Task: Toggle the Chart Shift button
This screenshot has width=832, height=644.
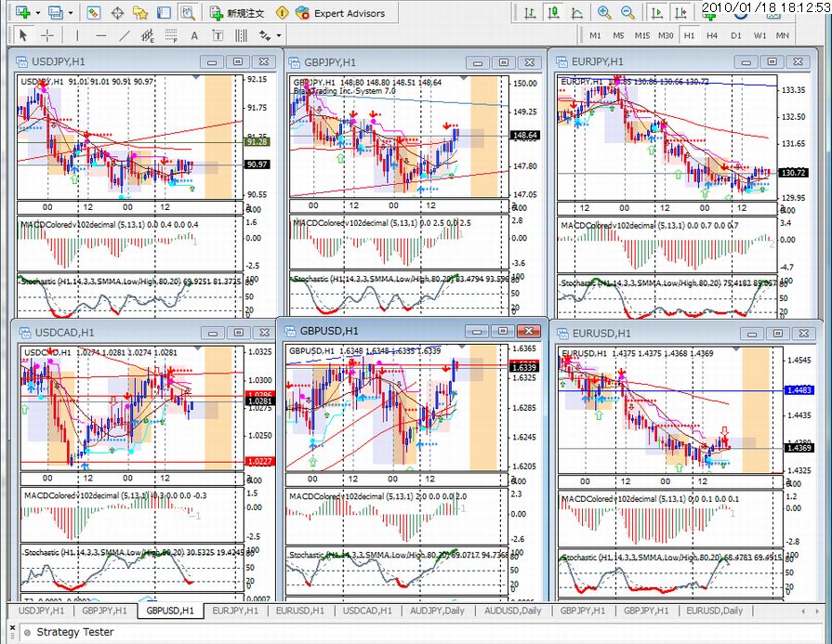Action: click(x=680, y=13)
